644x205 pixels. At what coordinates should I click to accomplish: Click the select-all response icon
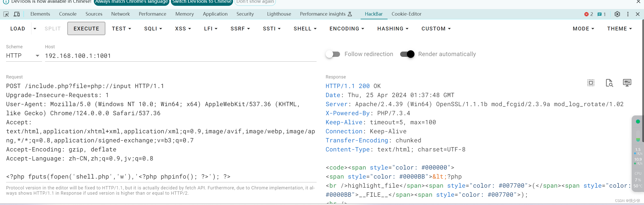click(591, 83)
